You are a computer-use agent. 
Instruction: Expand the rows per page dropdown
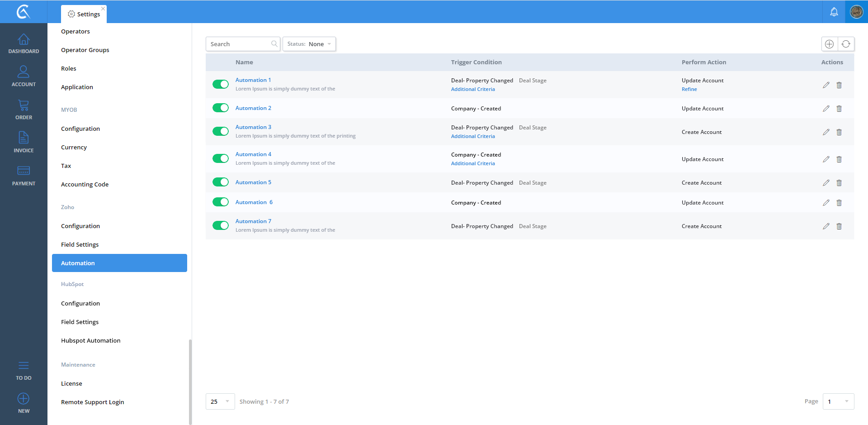tap(220, 401)
